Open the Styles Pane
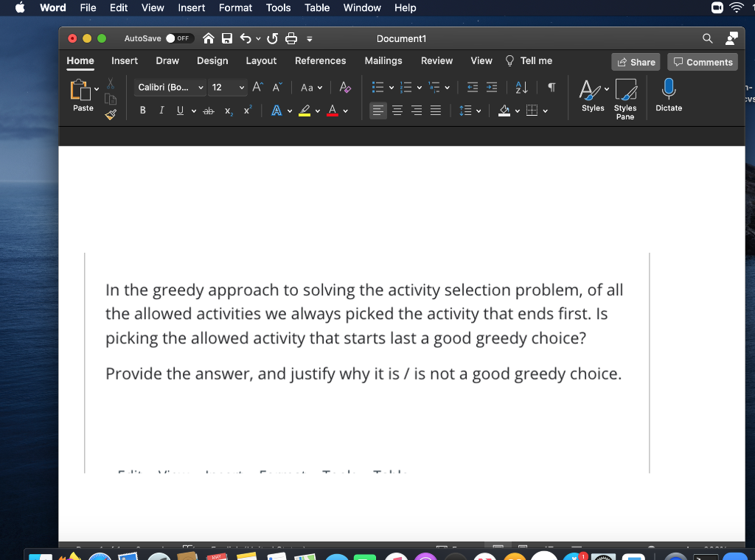This screenshot has width=755, height=560. 625,97
